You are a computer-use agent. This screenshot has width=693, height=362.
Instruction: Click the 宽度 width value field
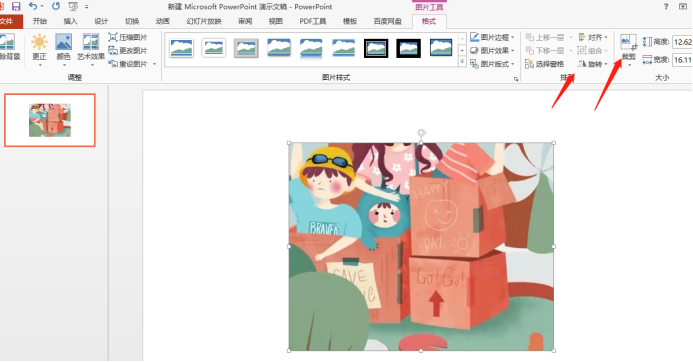(682, 60)
